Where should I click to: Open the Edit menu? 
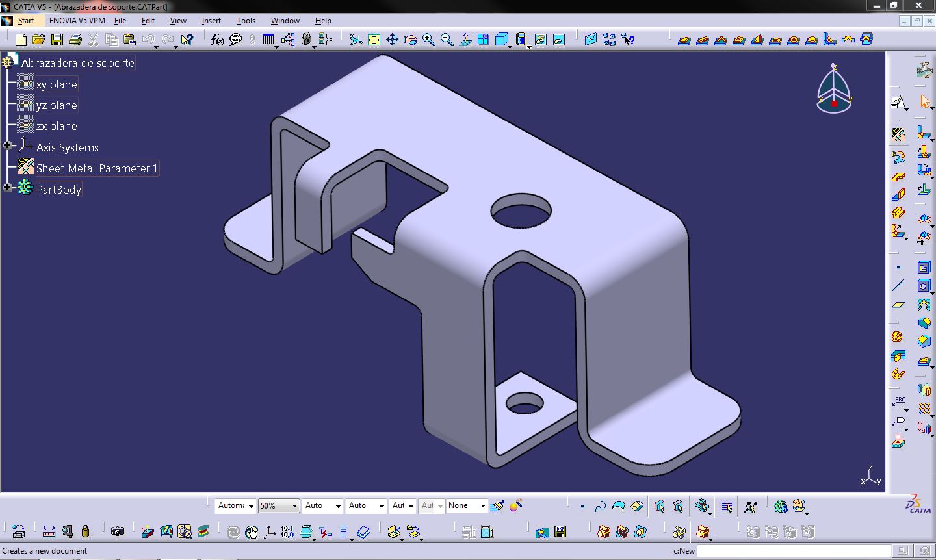(148, 21)
